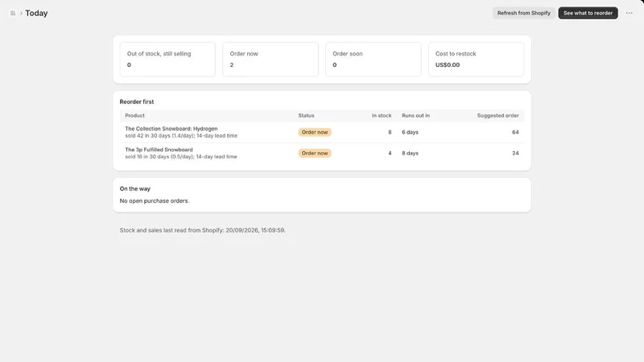Open the Order now summary card
This screenshot has width=644, height=362.
(x=270, y=59)
